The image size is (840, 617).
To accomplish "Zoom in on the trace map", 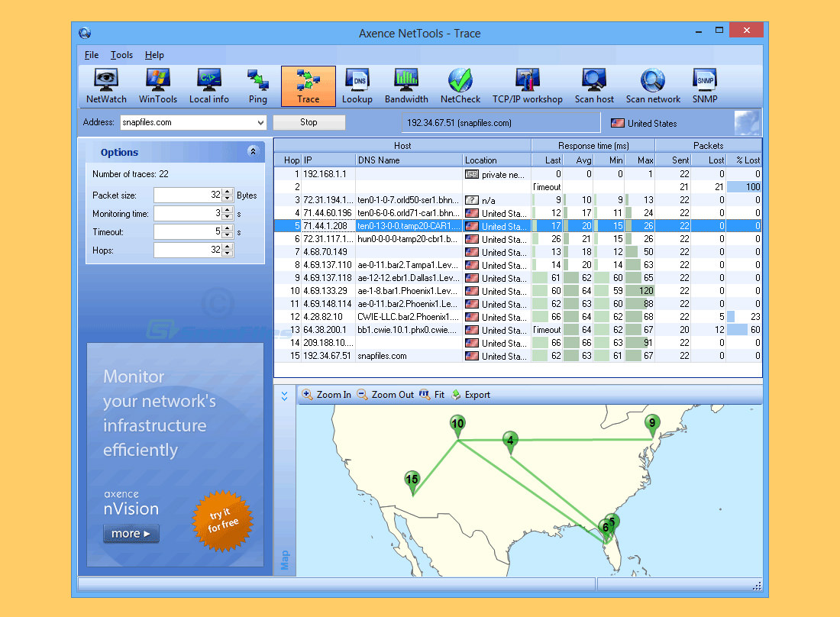I will pos(326,395).
